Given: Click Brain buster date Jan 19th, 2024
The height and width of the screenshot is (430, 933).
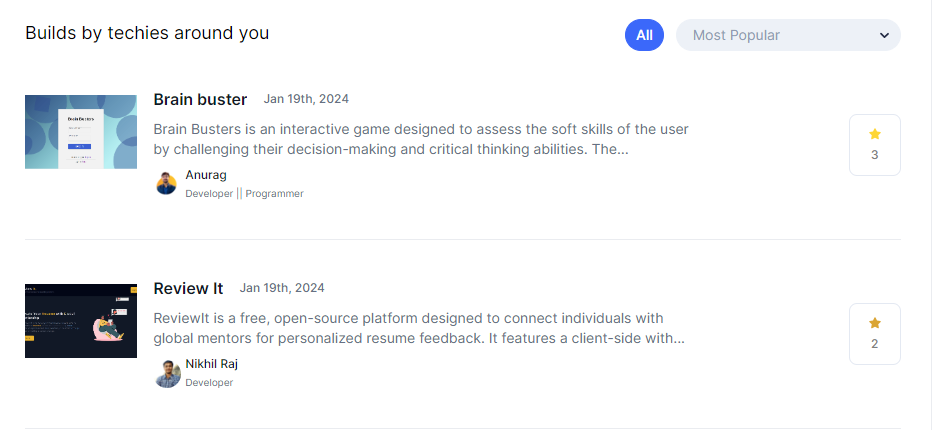Looking at the screenshot, I should 306,99.
